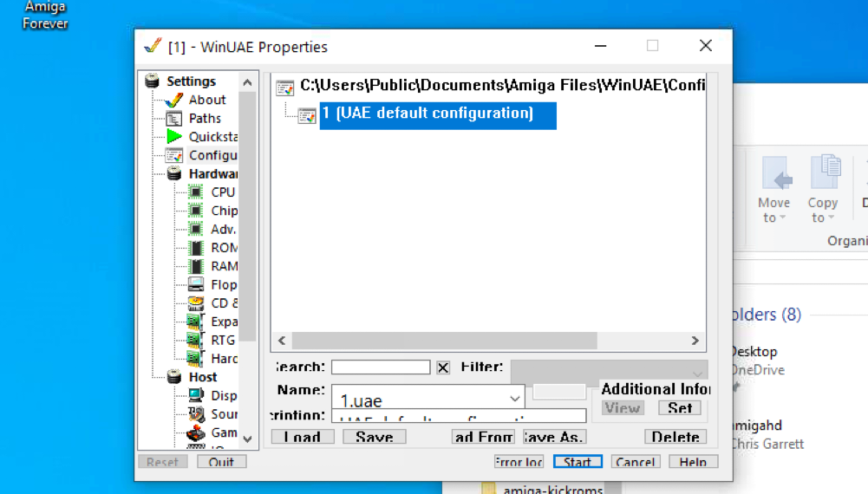Click the ROM icon in the tree
The width and height of the screenshot is (868, 494).
tap(196, 248)
